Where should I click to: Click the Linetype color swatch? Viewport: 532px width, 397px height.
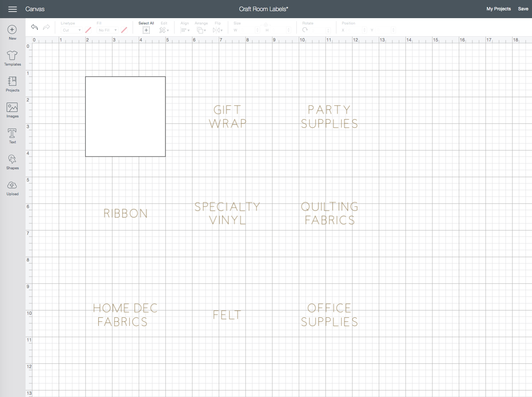tap(88, 30)
